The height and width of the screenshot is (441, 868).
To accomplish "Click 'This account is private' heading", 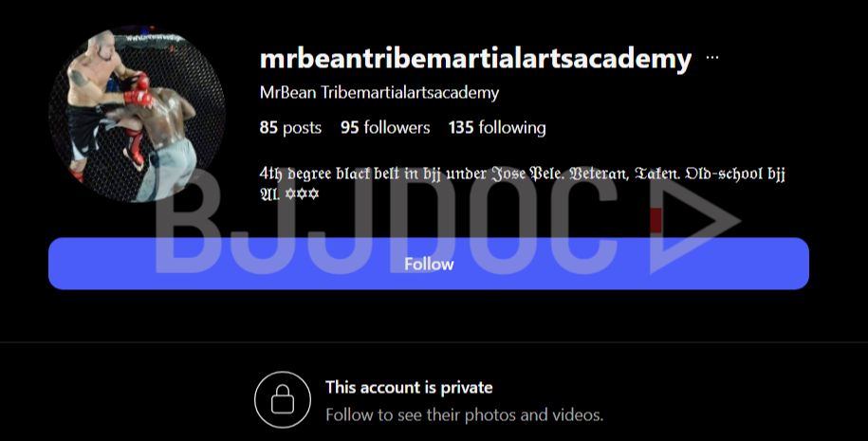I will click(x=409, y=387).
